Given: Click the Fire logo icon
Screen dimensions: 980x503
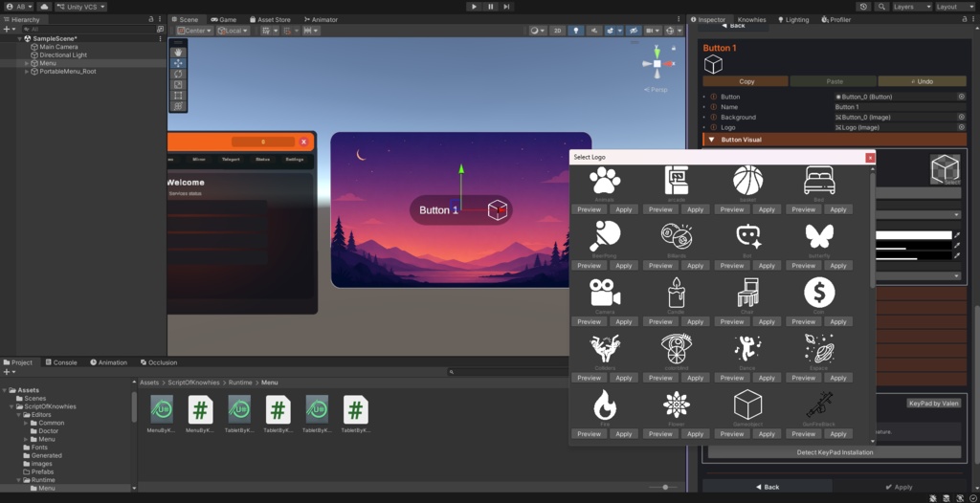Looking at the screenshot, I should (605, 405).
